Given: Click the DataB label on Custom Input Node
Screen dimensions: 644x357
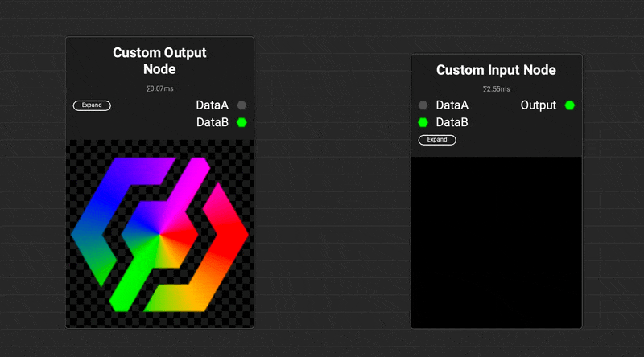Looking at the screenshot, I should coord(452,123).
